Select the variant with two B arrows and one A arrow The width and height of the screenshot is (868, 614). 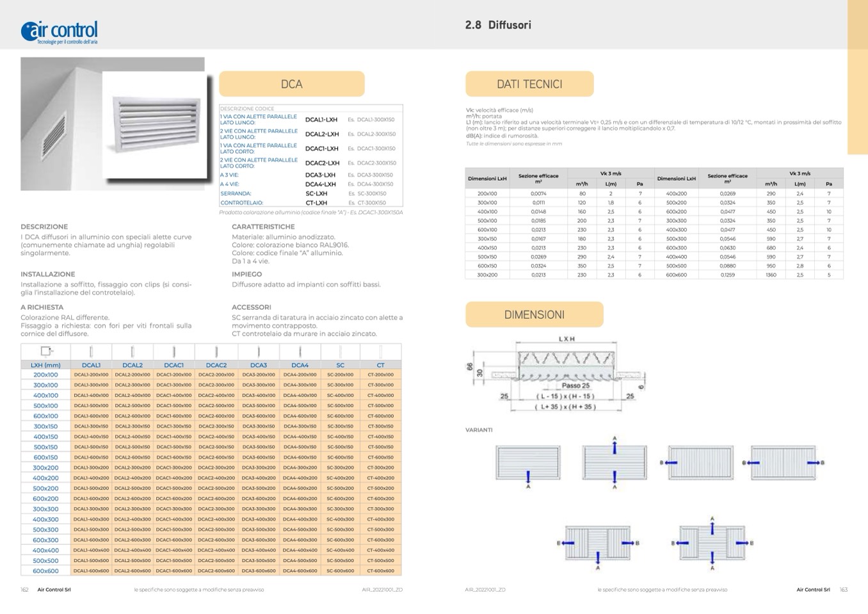click(x=598, y=544)
